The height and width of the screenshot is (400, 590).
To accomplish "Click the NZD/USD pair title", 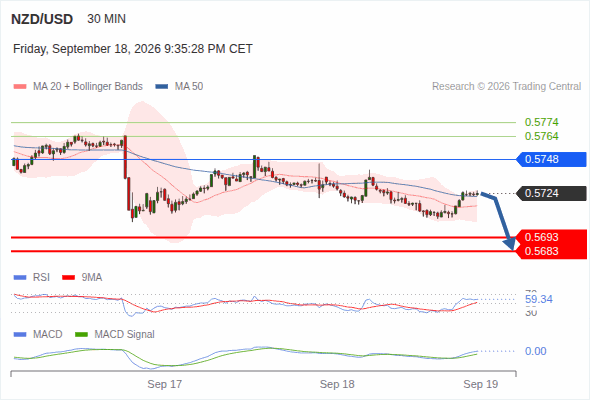I will pyautogui.click(x=42, y=19).
